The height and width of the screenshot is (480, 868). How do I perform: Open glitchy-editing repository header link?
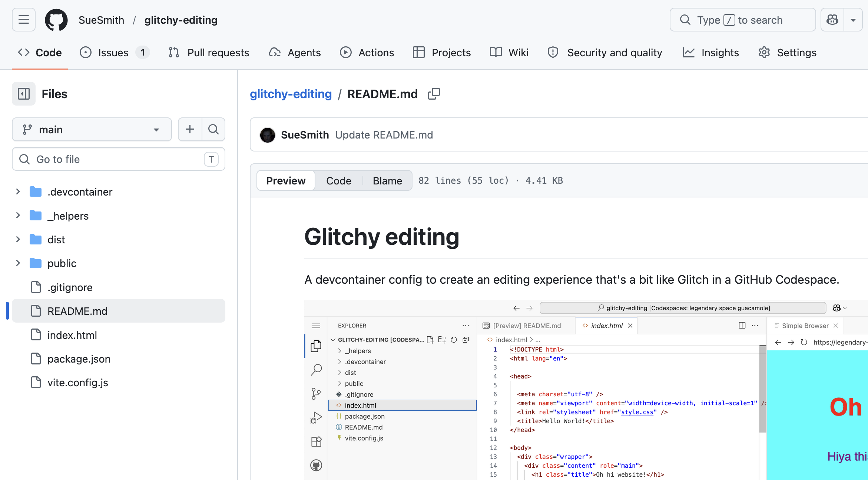[181, 20]
